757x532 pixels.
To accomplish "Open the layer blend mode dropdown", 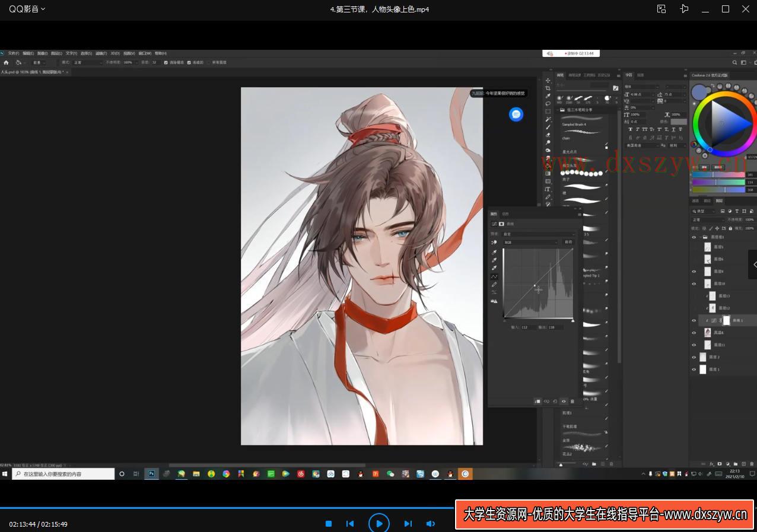I will (x=708, y=219).
